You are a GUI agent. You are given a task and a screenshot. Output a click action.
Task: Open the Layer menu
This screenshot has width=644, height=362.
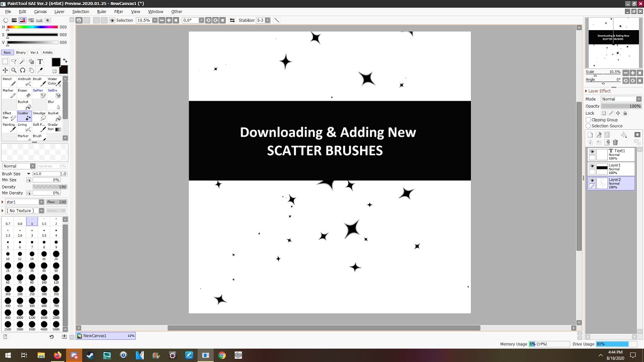[59, 12]
